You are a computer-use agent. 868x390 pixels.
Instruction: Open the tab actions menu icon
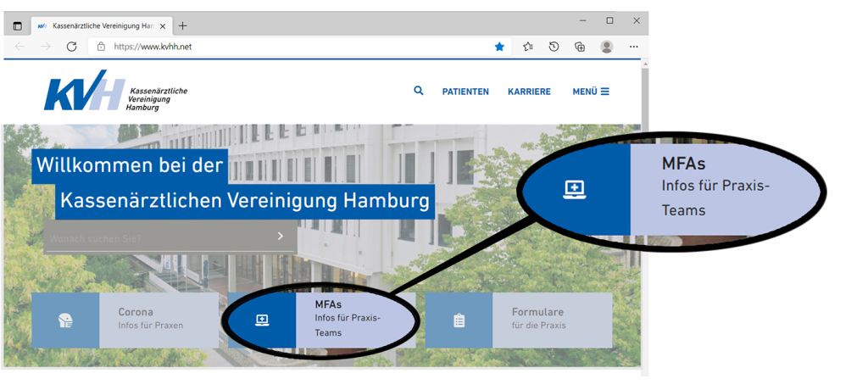click(18, 26)
